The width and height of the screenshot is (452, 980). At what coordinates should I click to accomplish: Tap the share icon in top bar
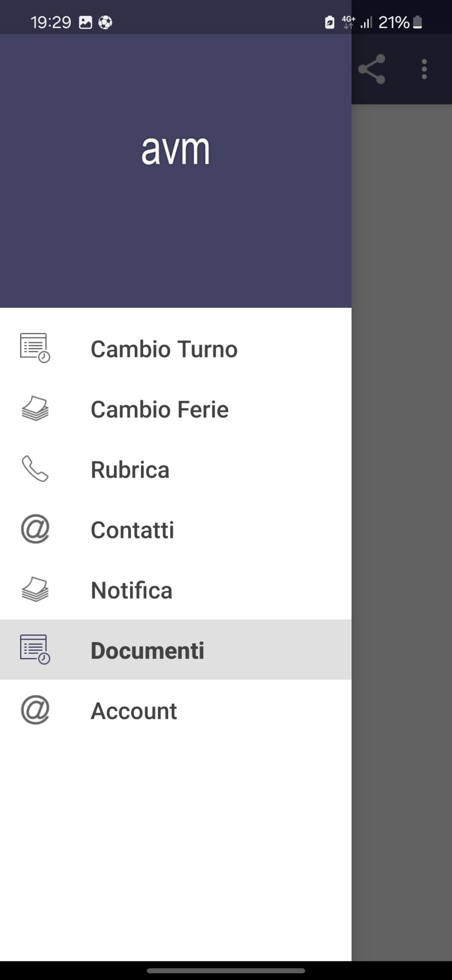tap(372, 69)
